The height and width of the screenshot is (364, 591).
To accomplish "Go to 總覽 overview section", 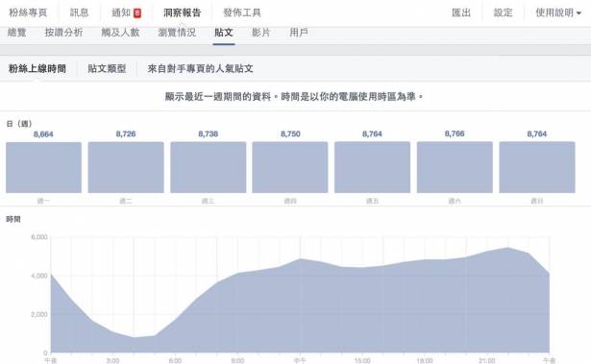I will click(17, 33).
